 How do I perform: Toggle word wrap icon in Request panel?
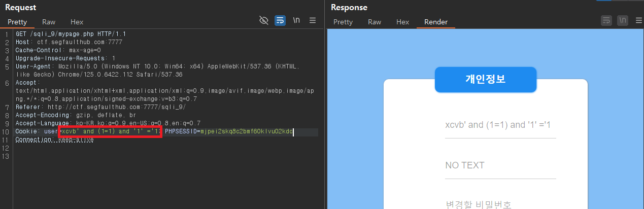pos(280,20)
